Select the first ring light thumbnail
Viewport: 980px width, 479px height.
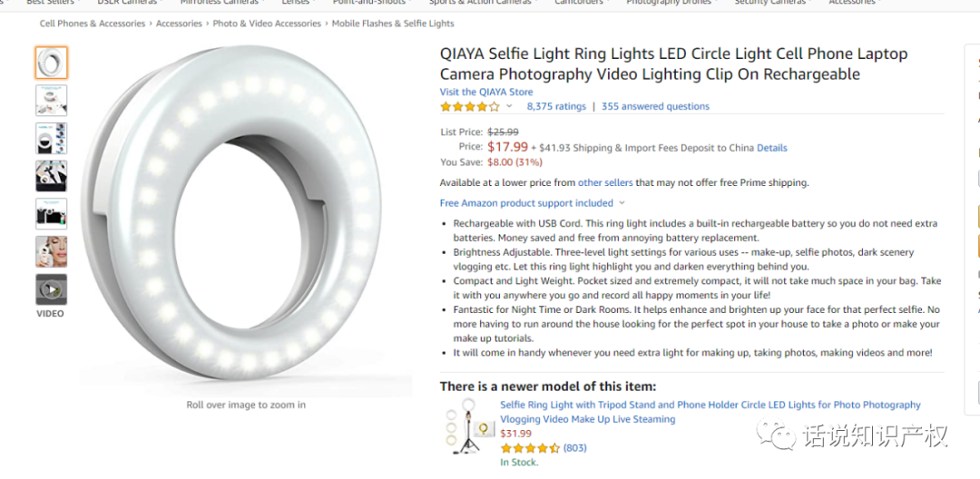pyautogui.click(x=51, y=63)
